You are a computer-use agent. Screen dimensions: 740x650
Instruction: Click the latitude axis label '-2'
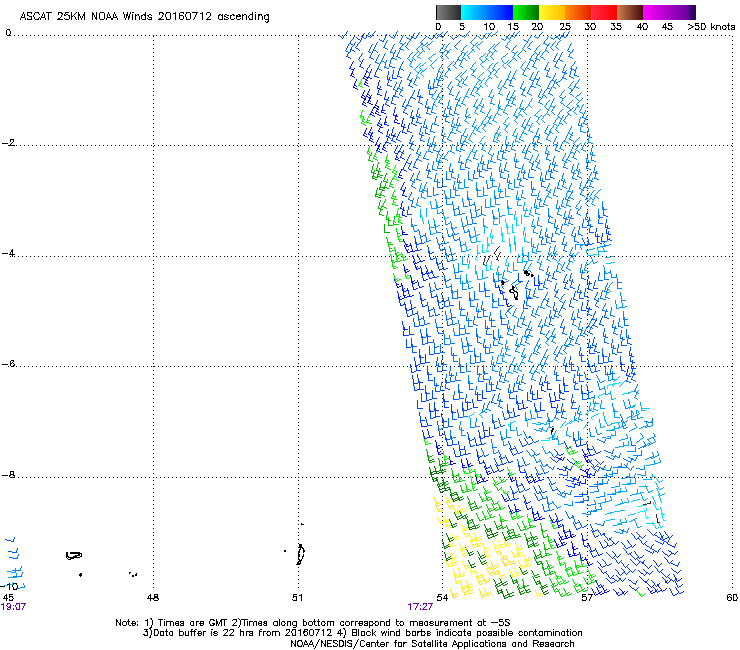click(x=9, y=143)
